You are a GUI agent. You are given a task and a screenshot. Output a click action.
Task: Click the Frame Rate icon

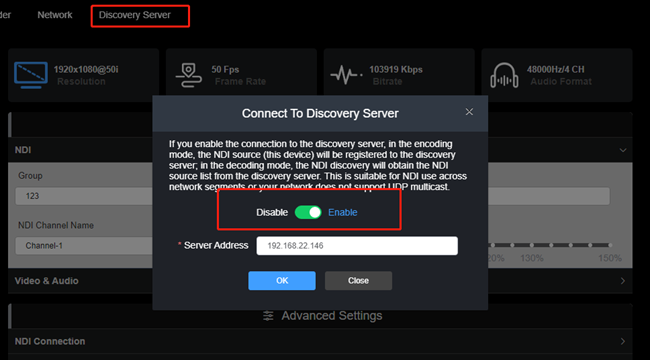[x=189, y=75]
